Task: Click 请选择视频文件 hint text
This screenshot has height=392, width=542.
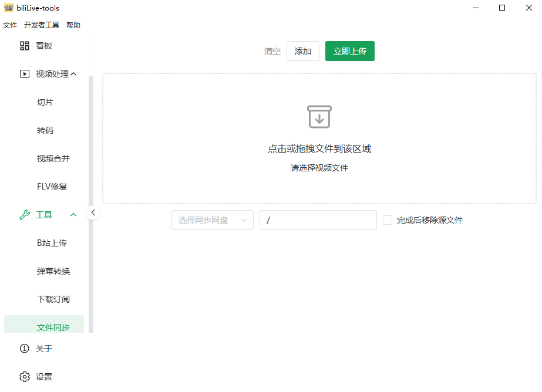Action: [x=319, y=168]
